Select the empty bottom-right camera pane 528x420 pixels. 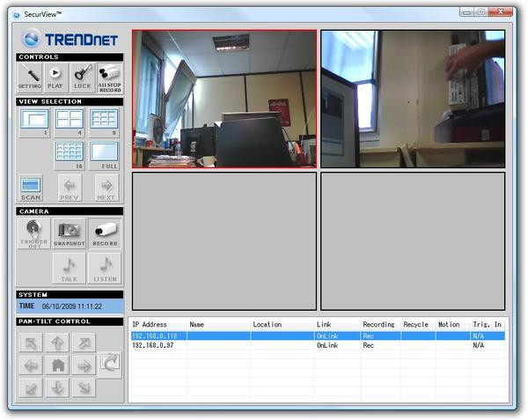click(413, 241)
